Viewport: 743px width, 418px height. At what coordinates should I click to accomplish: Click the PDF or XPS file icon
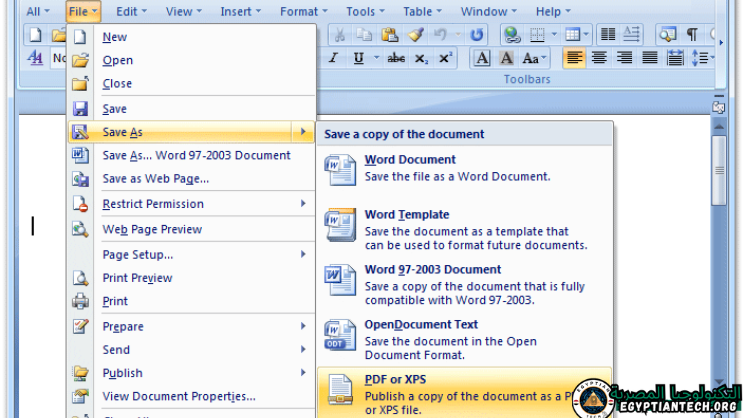tap(340, 390)
